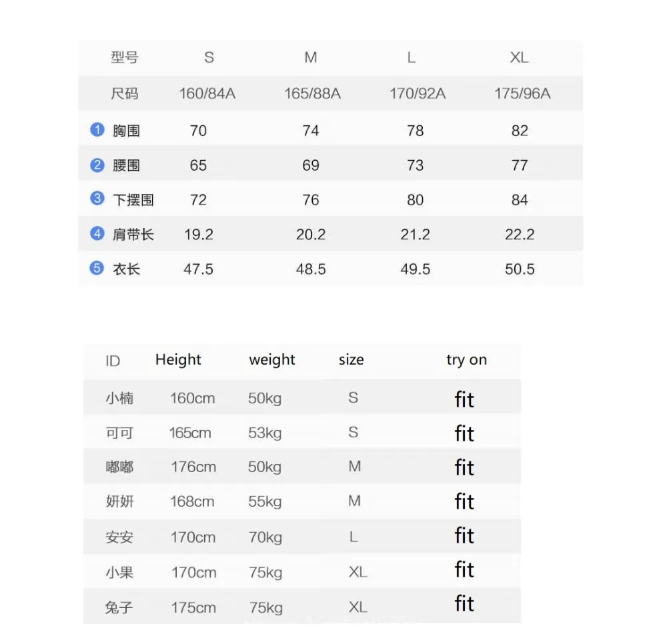Click the 50.5 garment length value

pyautogui.click(x=520, y=269)
